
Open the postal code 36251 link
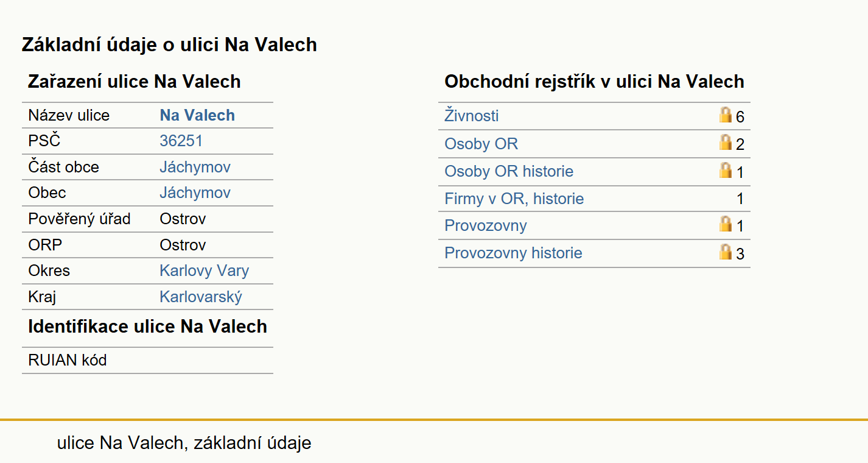(181, 141)
